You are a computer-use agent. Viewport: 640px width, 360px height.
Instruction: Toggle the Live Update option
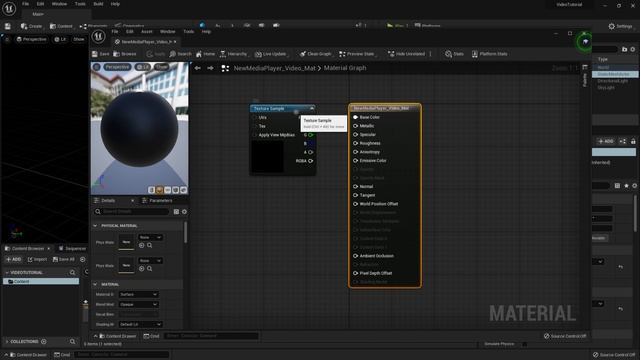[271, 54]
